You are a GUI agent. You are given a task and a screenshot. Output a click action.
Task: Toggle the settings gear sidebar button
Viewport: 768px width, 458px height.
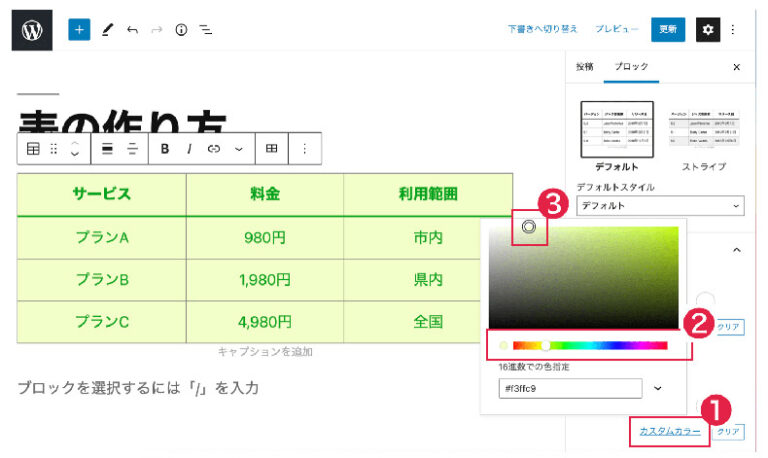click(x=708, y=30)
